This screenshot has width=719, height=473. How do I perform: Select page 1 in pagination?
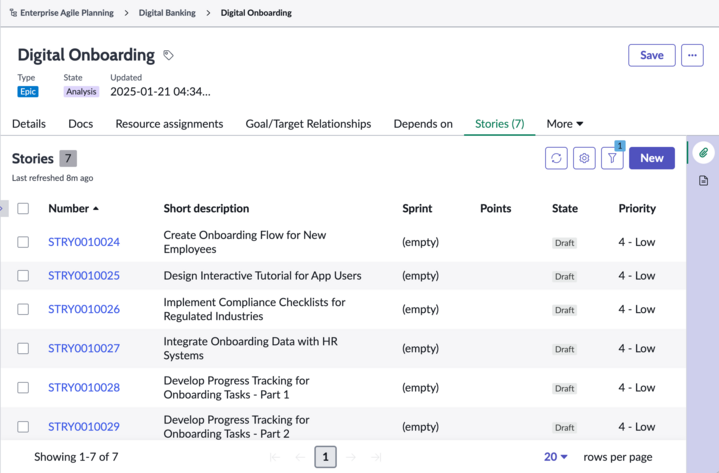[x=325, y=457]
